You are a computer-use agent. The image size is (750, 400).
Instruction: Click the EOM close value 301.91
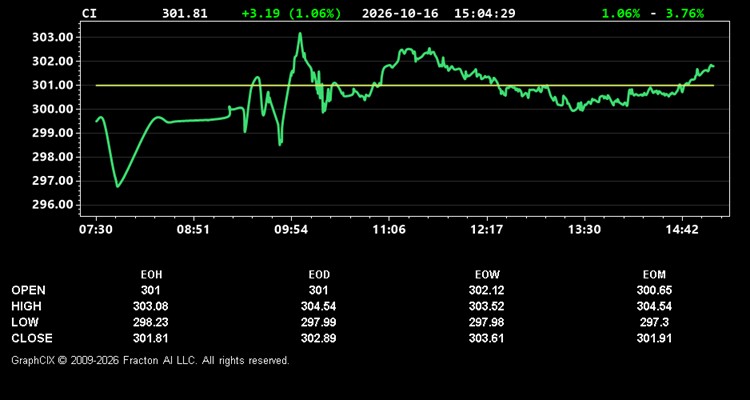point(654,338)
